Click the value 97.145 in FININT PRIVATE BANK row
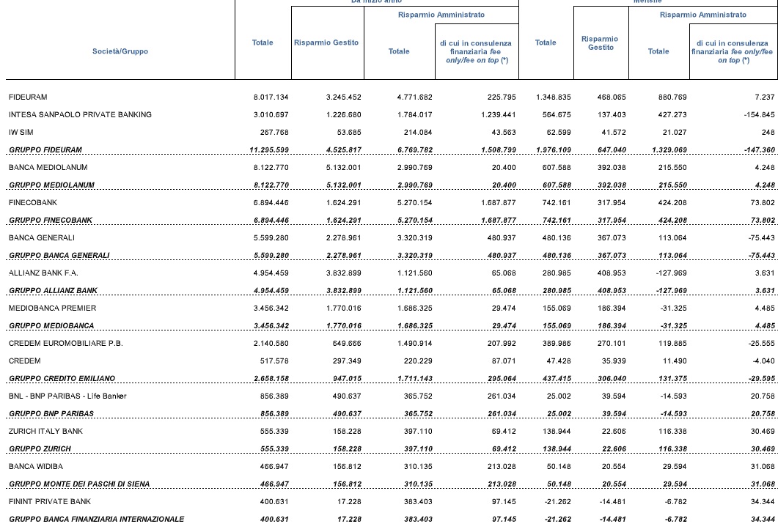This screenshot has height=532, width=778. 504,502
